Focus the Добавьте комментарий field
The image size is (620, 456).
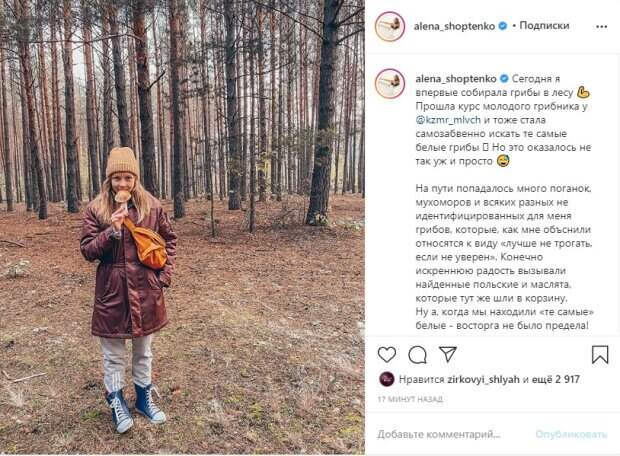(x=439, y=434)
